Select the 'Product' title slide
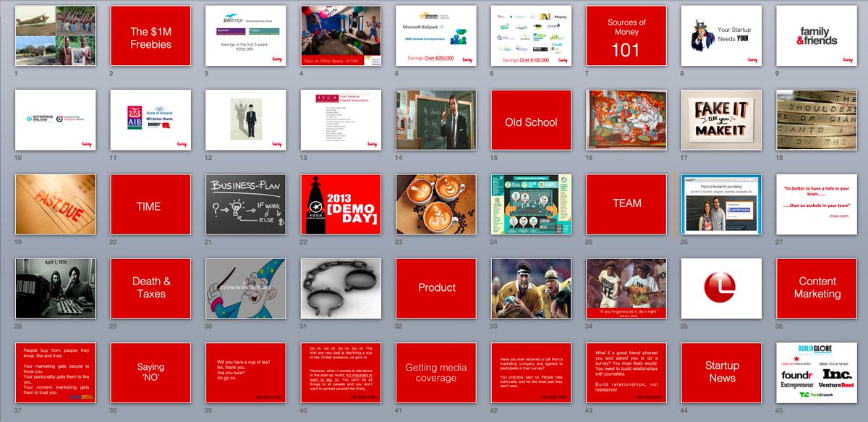Image resolution: width=868 pixels, height=422 pixels. (436, 288)
